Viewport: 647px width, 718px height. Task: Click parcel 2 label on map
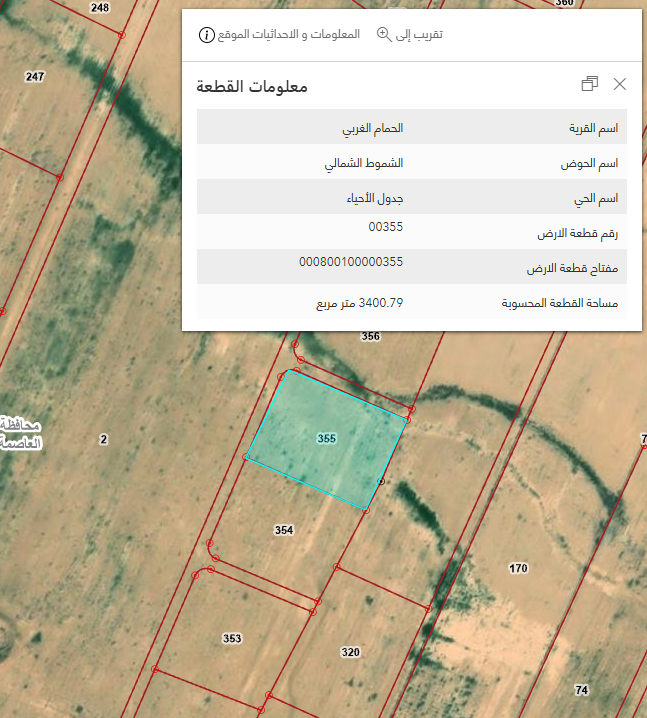(x=103, y=440)
